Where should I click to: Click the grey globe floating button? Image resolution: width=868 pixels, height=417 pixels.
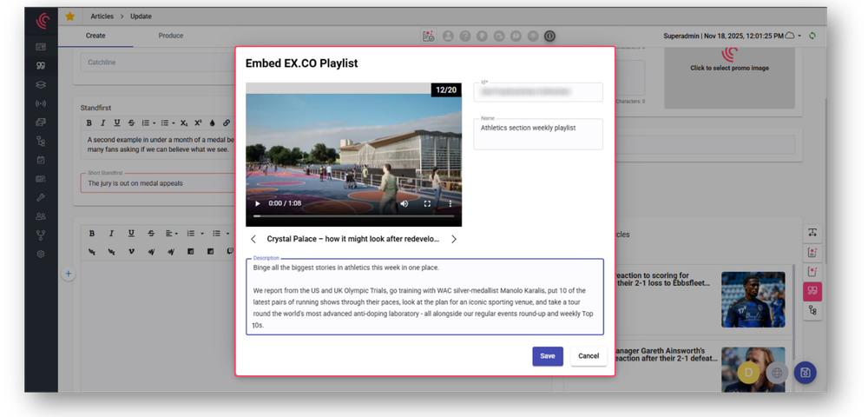click(x=777, y=373)
